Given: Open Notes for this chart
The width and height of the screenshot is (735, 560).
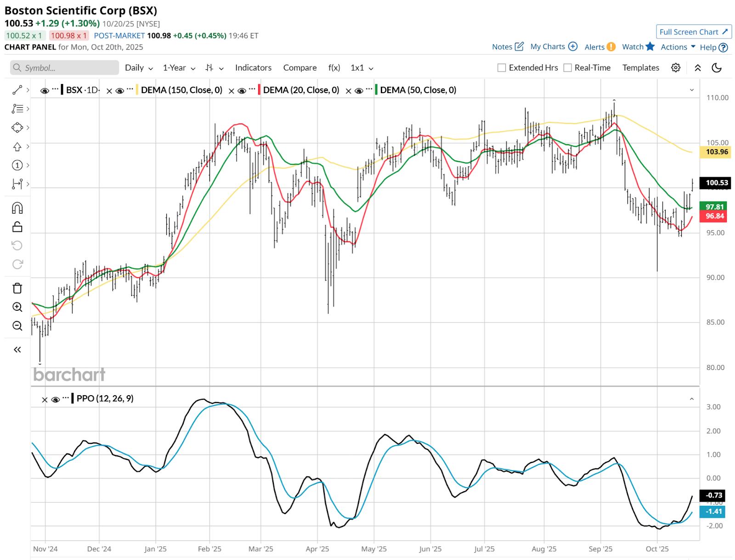Looking at the screenshot, I should point(508,47).
